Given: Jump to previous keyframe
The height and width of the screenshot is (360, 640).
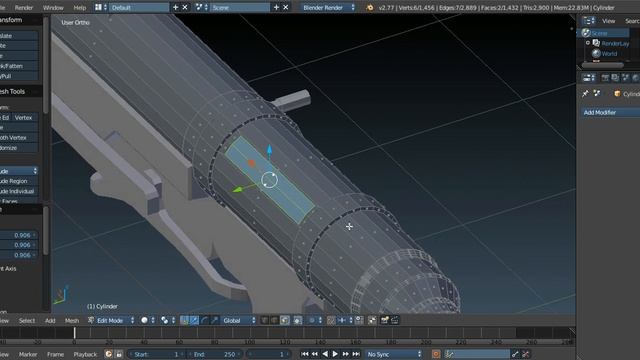Looking at the screenshot, I should pos(315,354).
